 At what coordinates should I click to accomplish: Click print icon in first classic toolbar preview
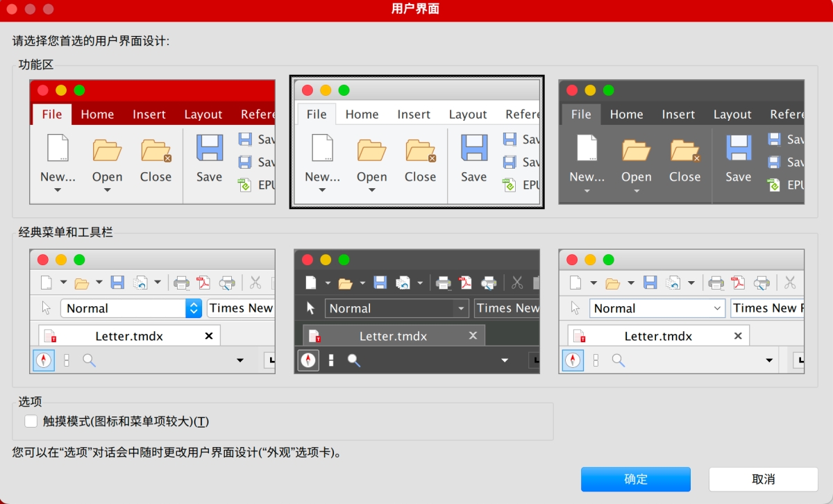point(181,283)
